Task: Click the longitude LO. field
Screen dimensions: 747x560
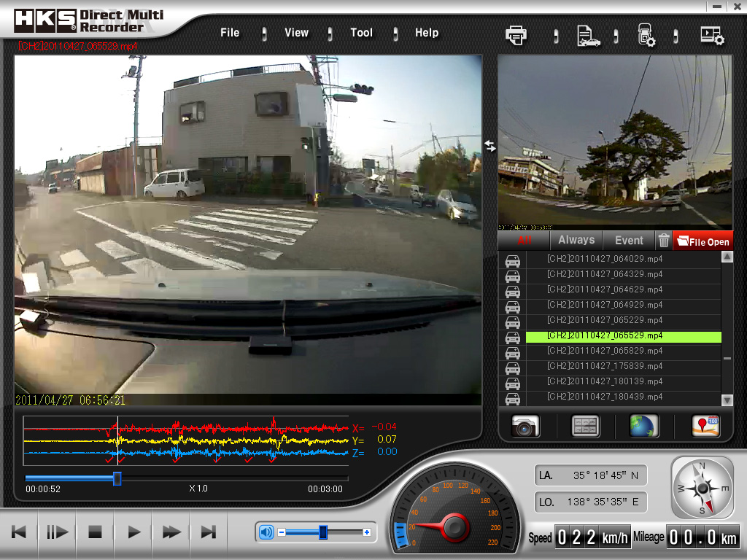Action: tap(590, 502)
